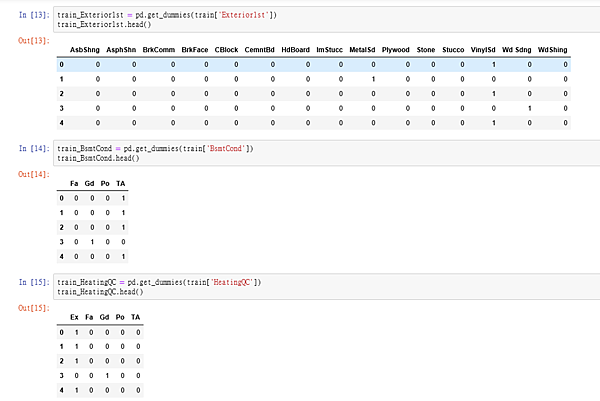This screenshot has height=401, width=600.
Task: Click the WdShing column header
Action: pyautogui.click(x=553, y=50)
